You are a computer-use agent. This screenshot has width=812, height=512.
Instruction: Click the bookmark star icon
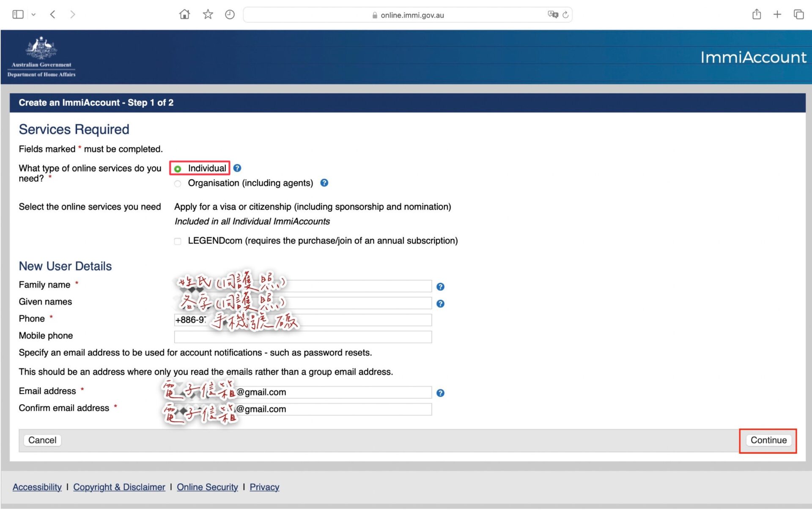click(208, 14)
